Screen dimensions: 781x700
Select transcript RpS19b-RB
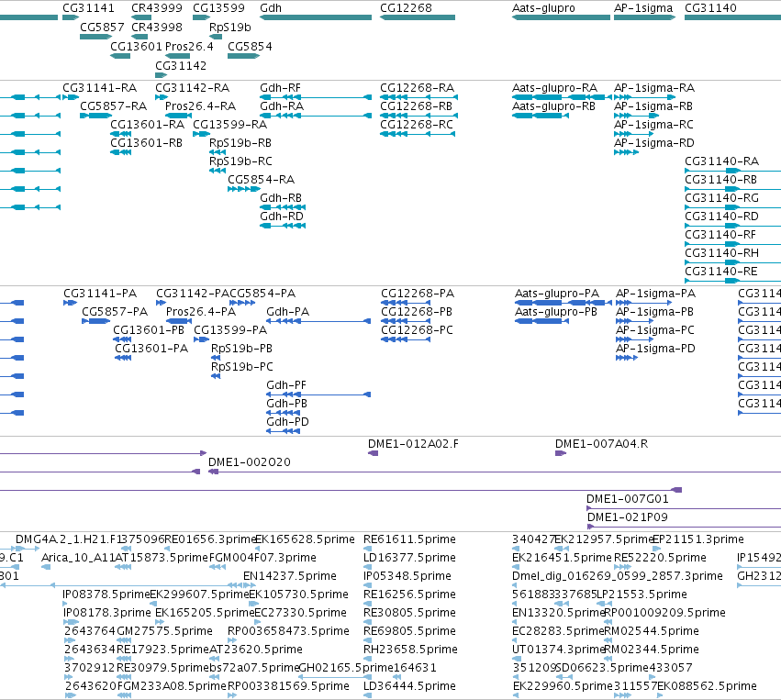tap(240, 143)
